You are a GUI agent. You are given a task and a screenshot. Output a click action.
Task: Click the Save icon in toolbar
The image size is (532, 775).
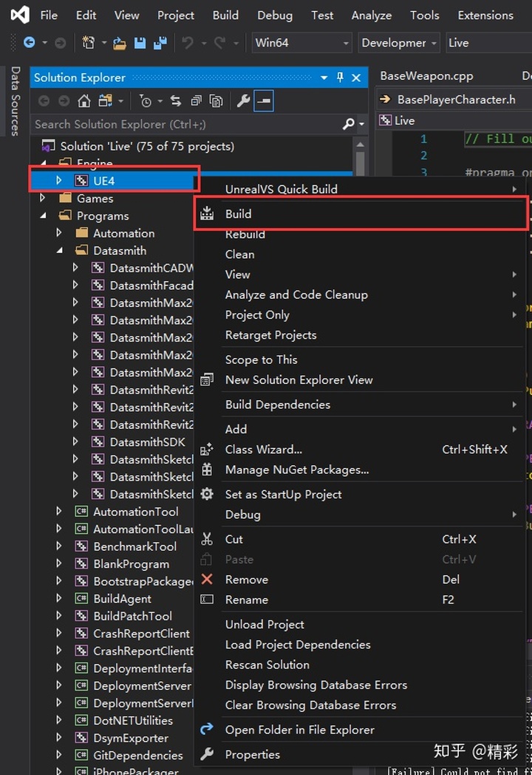(140, 43)
